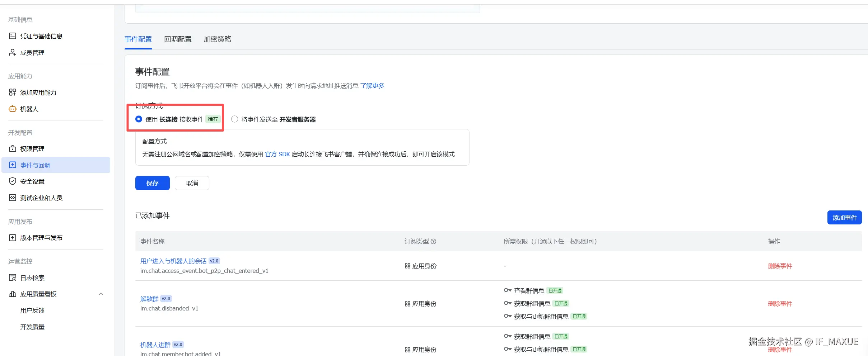This screenshot has width=868, height=356.
Task: Select 将事件发送至开发者服务器 radio button
Action: tap(235, 119)
